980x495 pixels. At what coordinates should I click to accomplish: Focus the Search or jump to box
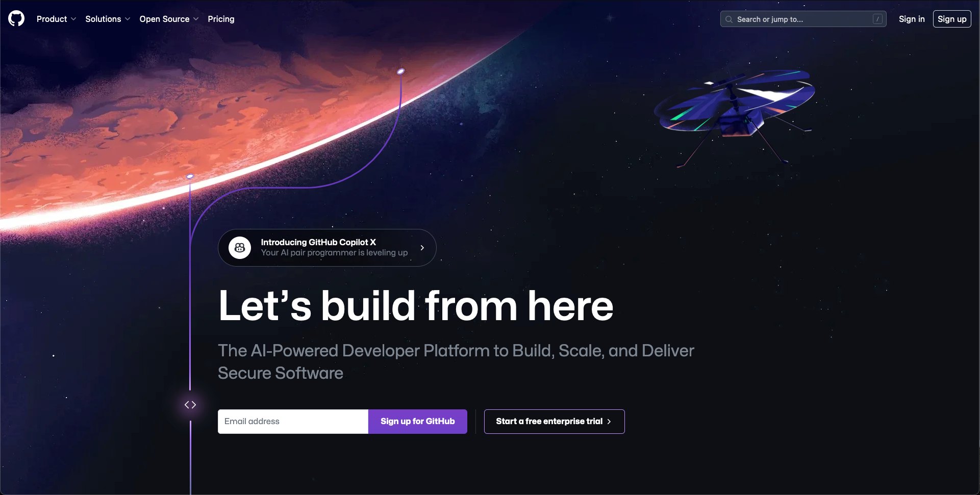(803, 19)
